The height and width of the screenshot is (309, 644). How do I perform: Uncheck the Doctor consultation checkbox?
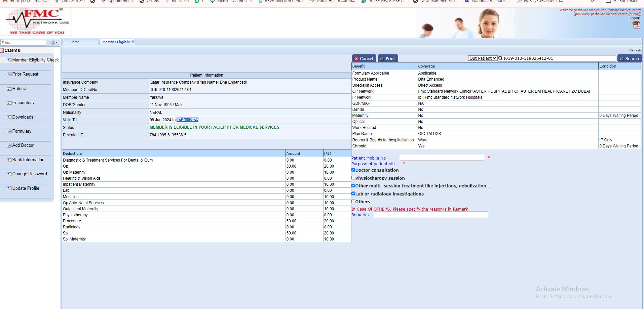pos(353,170)
